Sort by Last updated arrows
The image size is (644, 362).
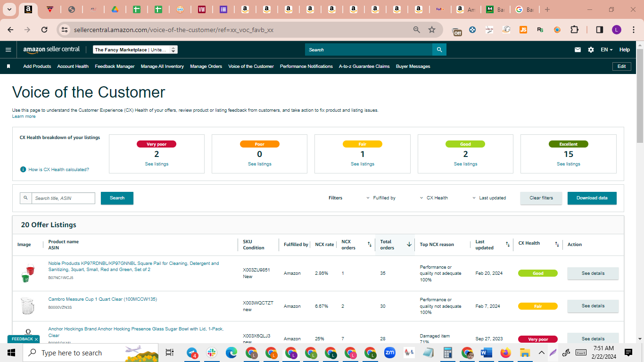tap(508, 244)
